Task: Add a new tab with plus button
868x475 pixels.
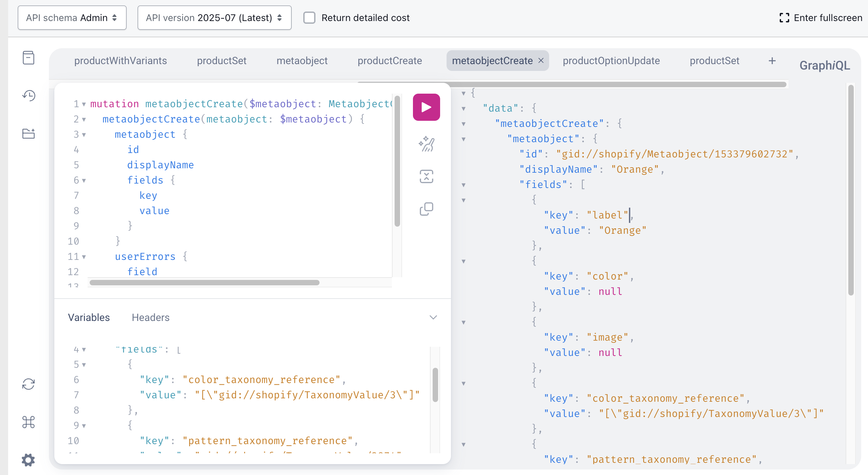Action: [x=772, y=61]
